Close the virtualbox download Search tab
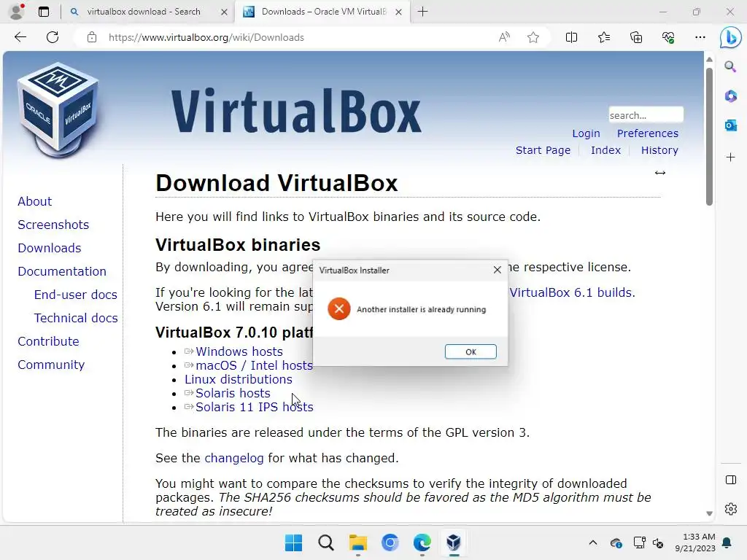 point(224,12)
